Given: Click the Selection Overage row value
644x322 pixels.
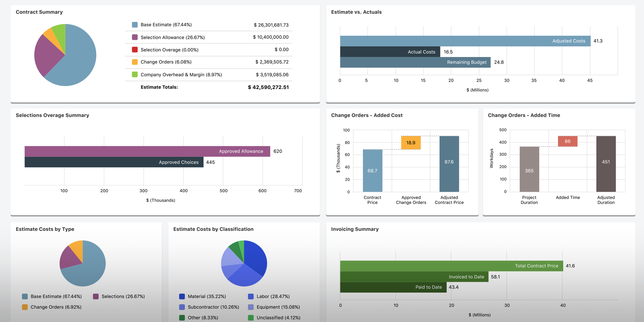Looking at the screenshot, I should click(x=281, y=49).
